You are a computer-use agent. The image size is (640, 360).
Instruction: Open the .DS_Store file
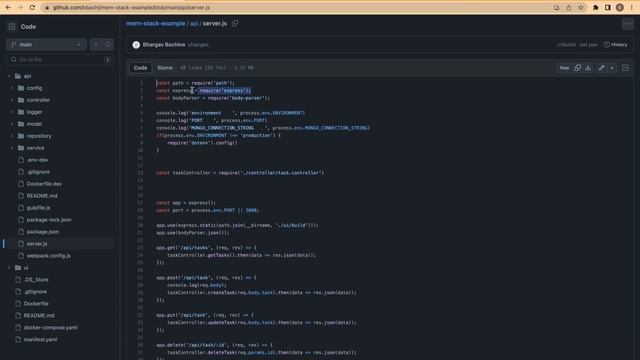point(36,280)
